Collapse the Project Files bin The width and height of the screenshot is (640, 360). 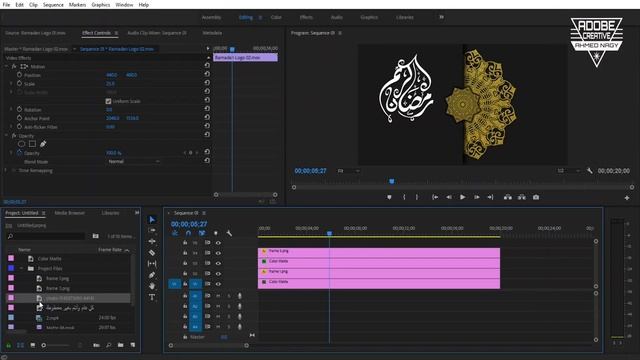(21, 268)
